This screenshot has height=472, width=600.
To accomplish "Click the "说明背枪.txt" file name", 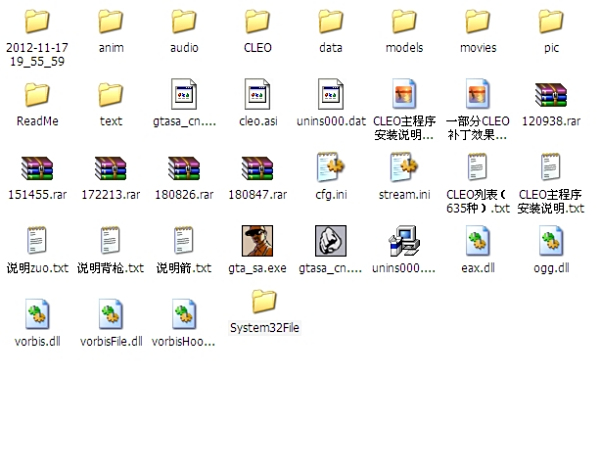I will (x=111, y=268).
